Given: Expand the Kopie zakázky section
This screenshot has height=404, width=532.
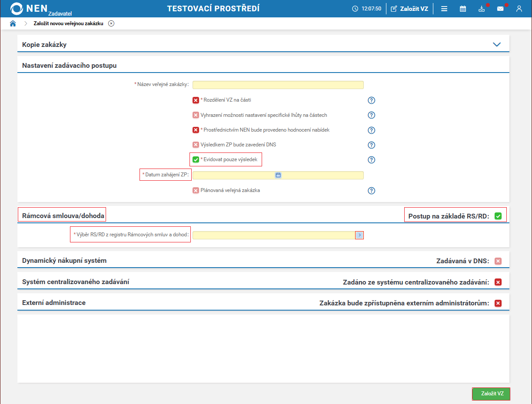Looking at the screenshot, I should [497, 44].
